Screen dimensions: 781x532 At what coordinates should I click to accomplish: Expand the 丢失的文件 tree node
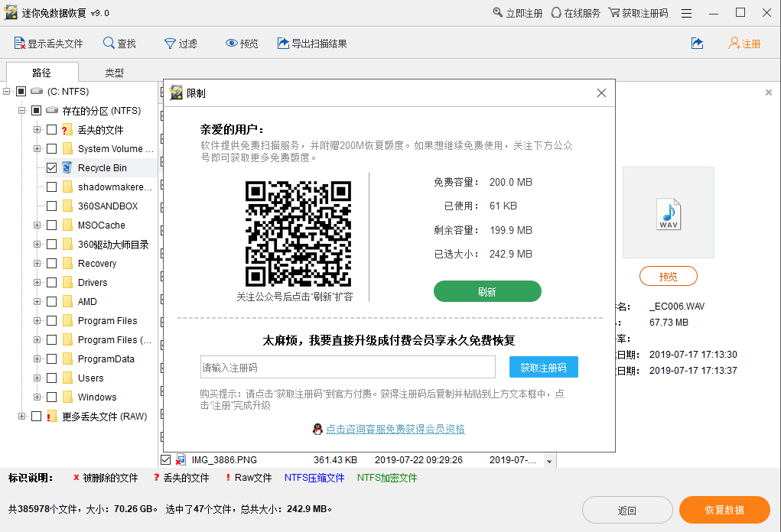(37, 130)
